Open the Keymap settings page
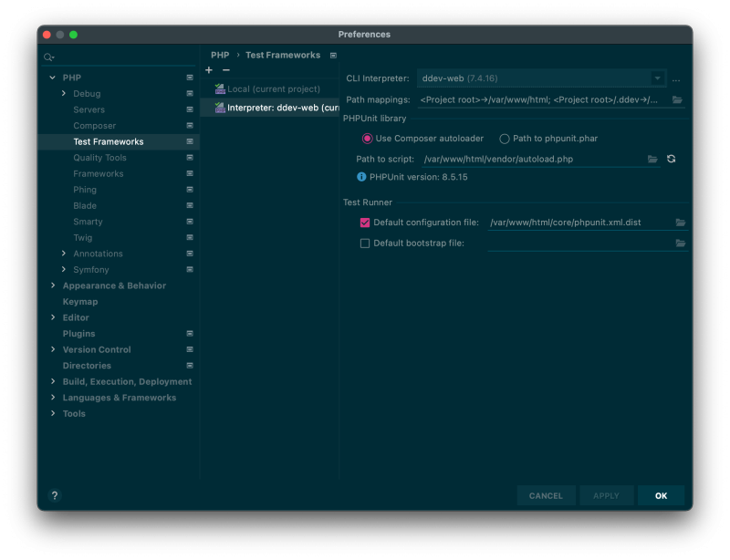Screen dimensions: 730x560 [x=80, y=302]
